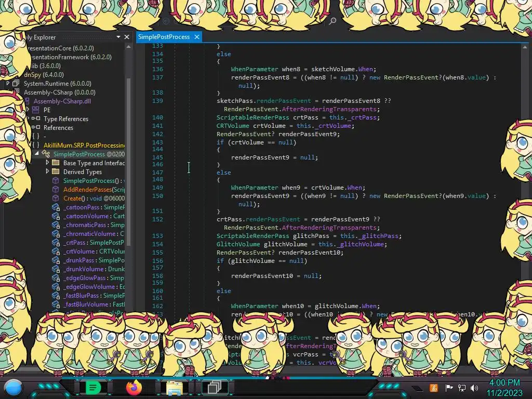Viewport: 532px width, 399px height.
Task: Go to GlitchVolume type on line 154
Action: point(238,244)
